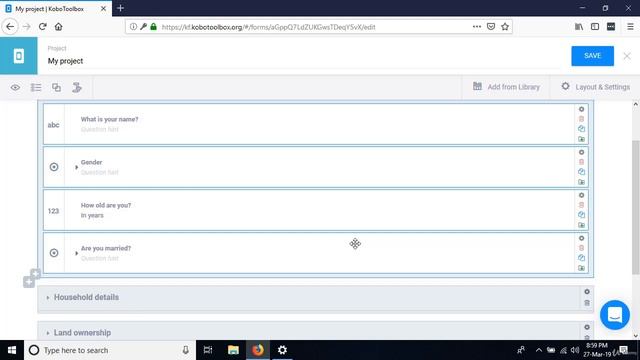640x360 pixels.
Task: Go back in the browser
Action: (x=10, y=27)
